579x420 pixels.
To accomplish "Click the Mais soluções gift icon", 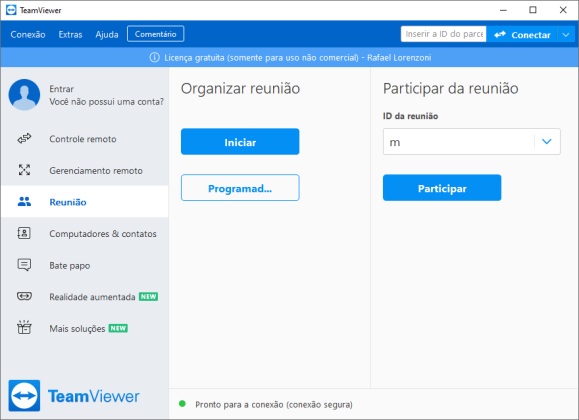I will [x=24, y=327].
